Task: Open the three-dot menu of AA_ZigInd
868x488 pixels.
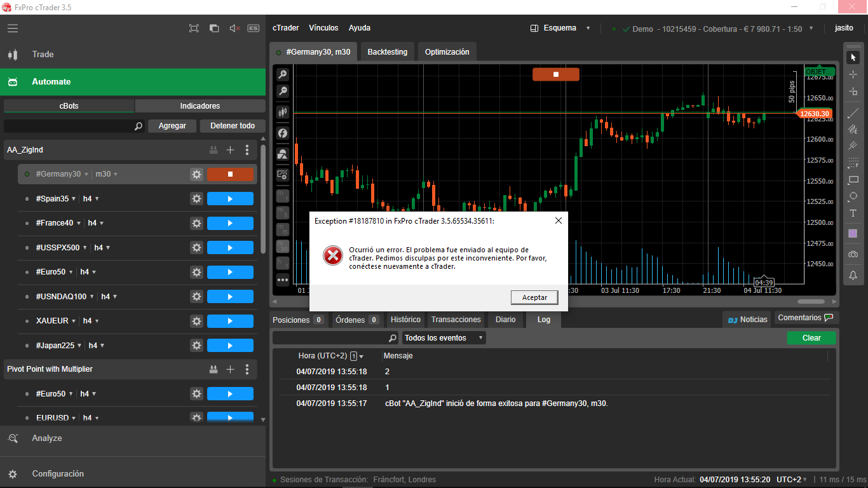Action: pos(247,150)
